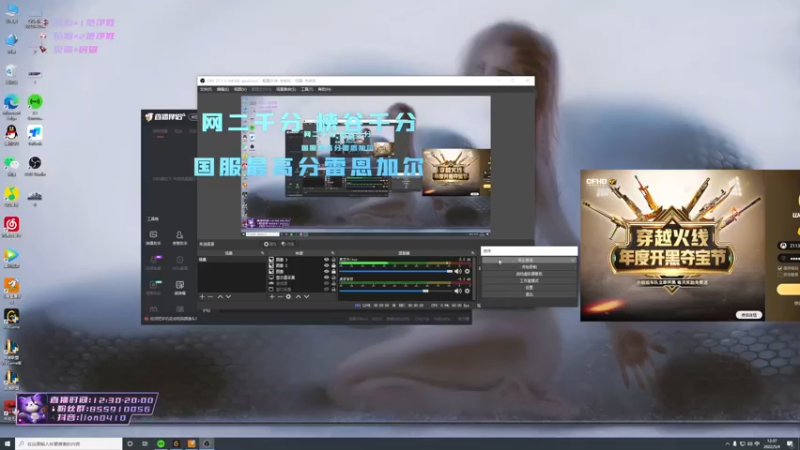
Task: Switch to the OBS taskbar button
Action: [207, 444]
